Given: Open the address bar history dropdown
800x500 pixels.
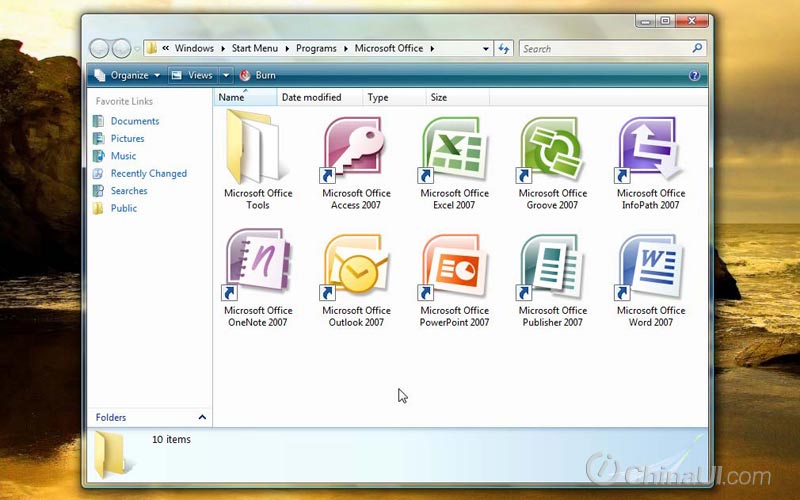Looking at the screenshot, I should 485,49.
